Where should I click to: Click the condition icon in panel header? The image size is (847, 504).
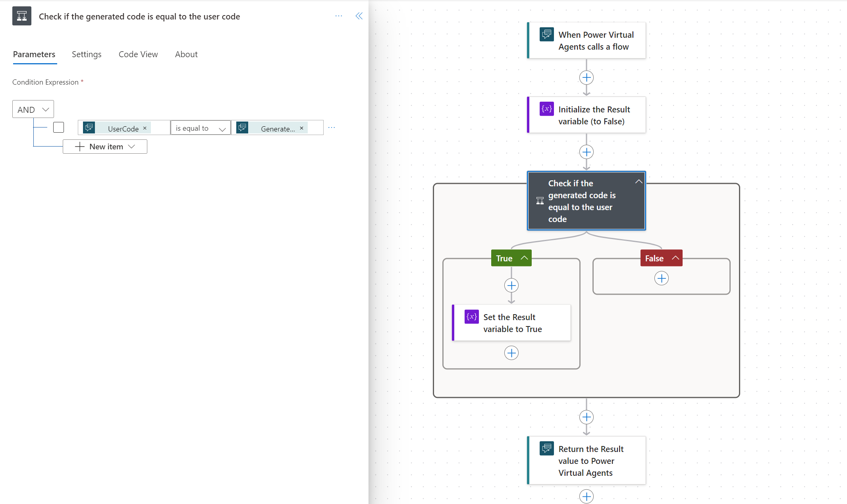(x=22, y=16)
